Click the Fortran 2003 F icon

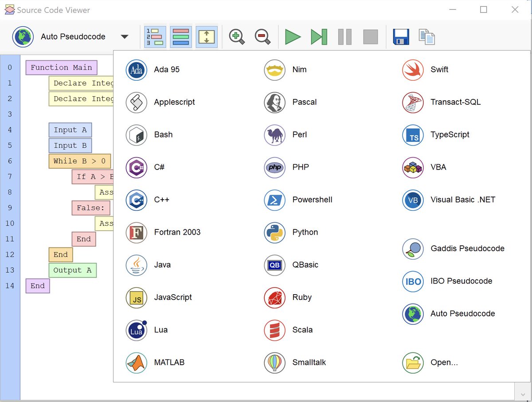point(136,233)
